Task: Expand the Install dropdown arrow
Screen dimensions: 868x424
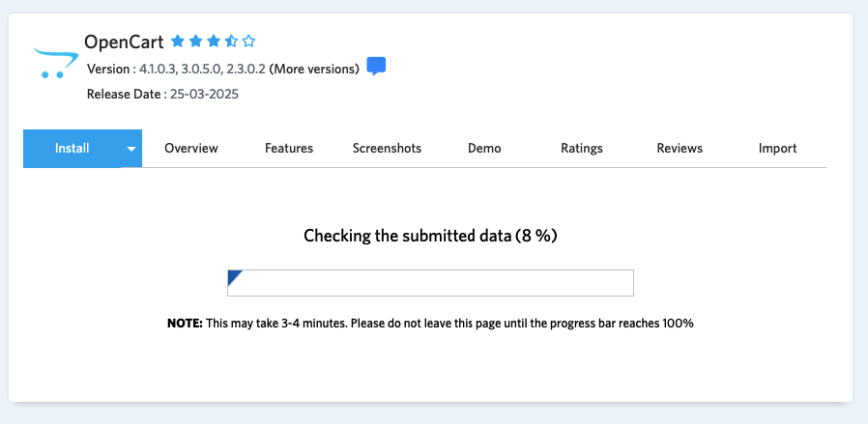Action: click(x=131, y=149)
